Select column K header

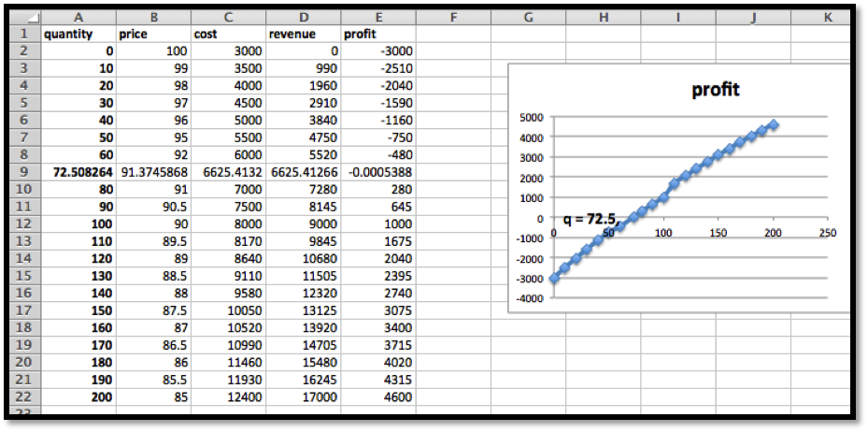tap(828, 17)
